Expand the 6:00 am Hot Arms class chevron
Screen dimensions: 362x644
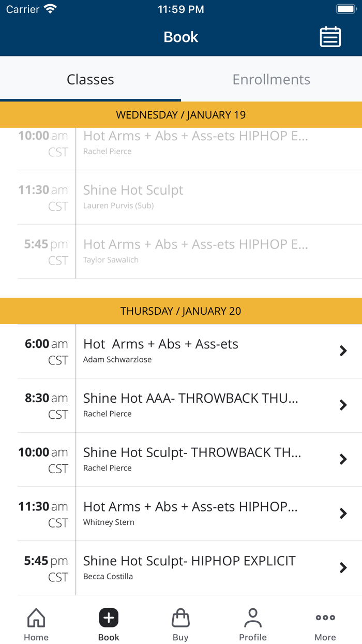click(343, 351)
